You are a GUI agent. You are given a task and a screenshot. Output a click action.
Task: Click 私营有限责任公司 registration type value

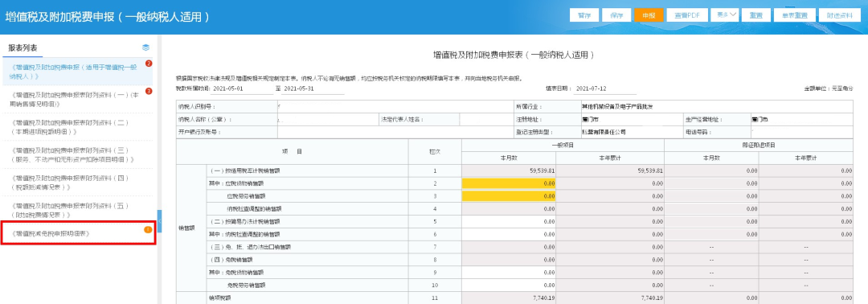pos(604,133)
